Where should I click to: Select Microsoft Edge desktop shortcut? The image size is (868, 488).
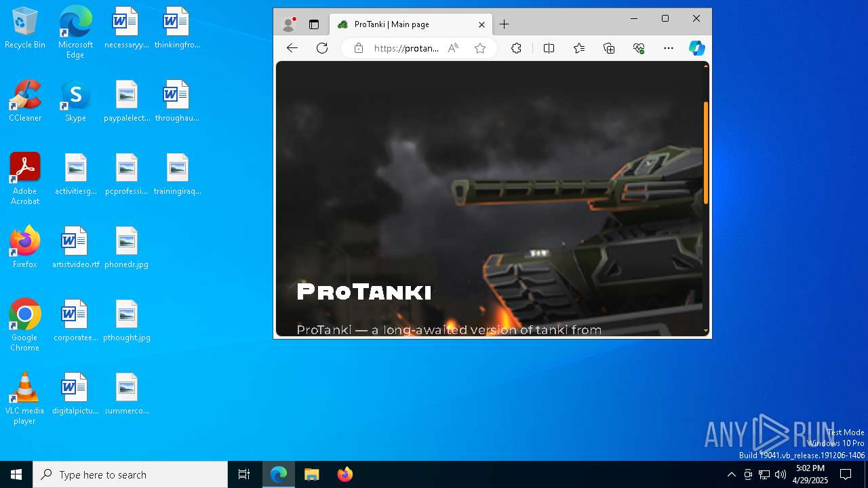pos(75,33)
